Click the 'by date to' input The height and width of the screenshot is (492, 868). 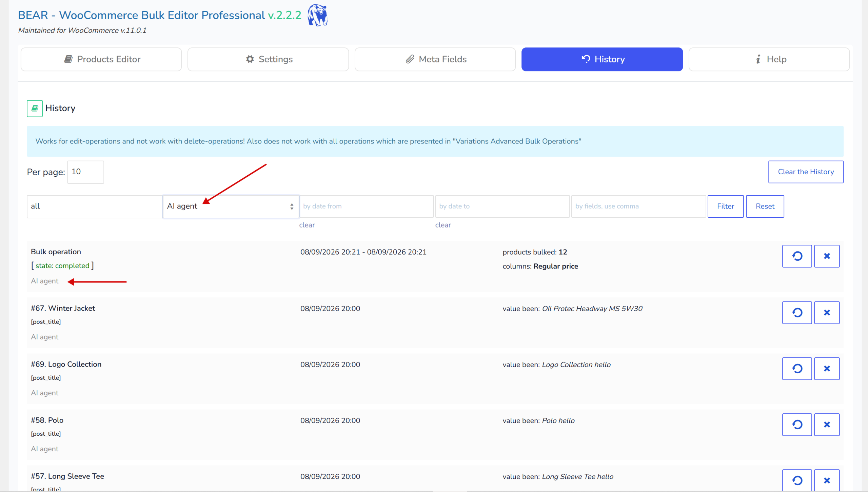tap(502, 206)
